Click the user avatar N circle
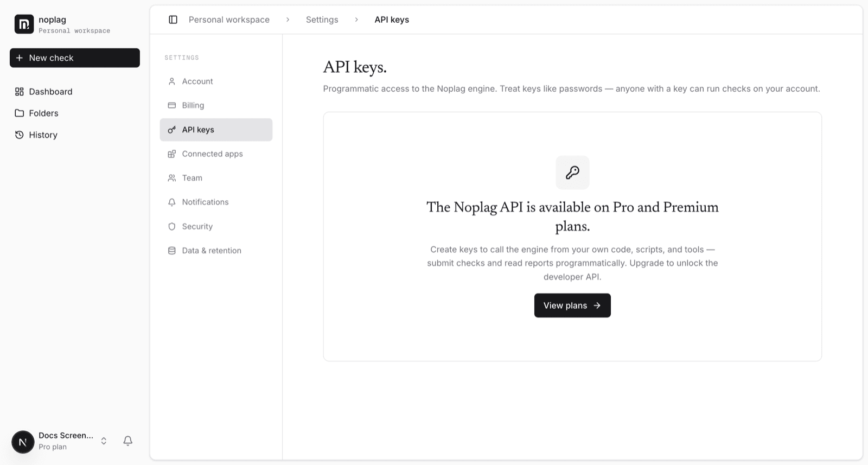The image size is (868, 465). (23, 442)
